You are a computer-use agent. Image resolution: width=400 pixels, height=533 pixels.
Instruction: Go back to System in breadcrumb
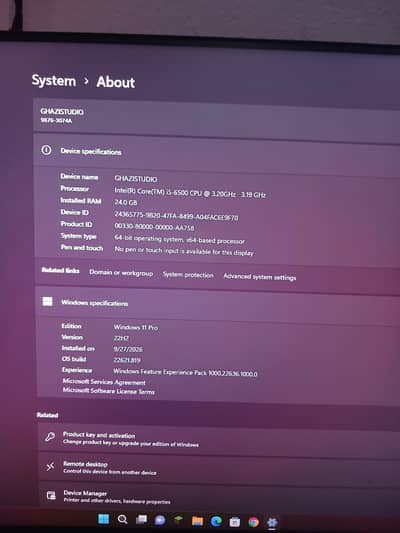[x=54, y=81]
